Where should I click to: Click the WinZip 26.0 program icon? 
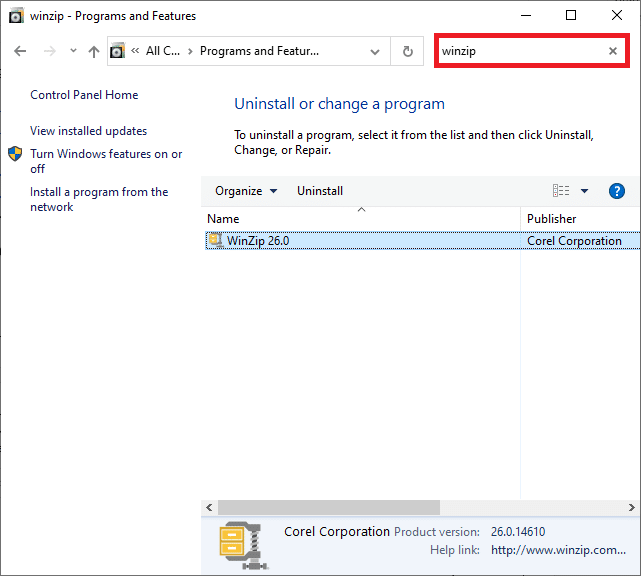[215, 240]
